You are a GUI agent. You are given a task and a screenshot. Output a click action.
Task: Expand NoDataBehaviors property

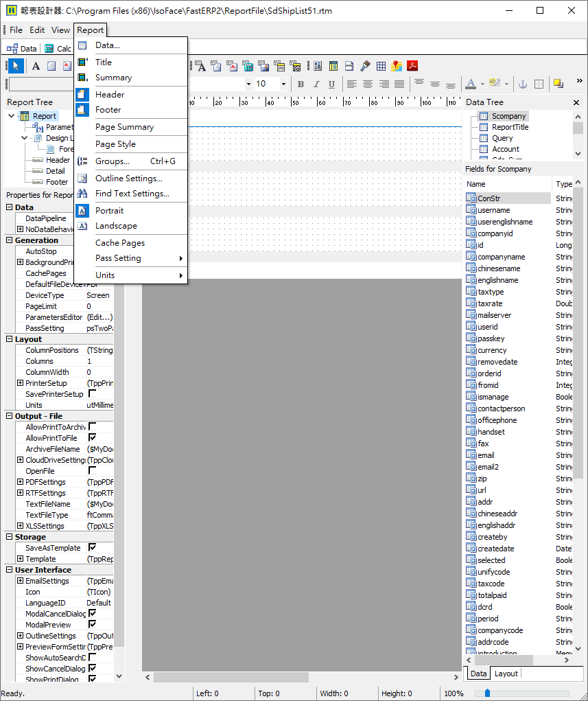pos(20,229)
